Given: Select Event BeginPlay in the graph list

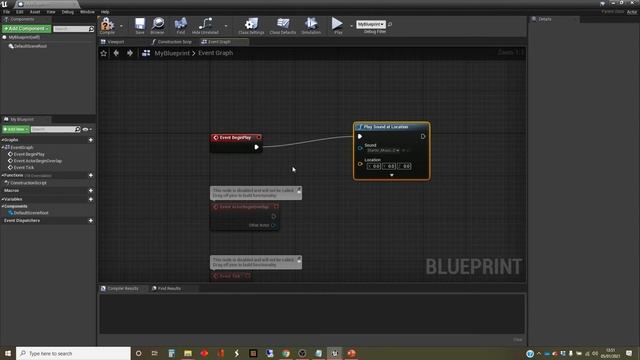Looking at the screenshot, I should pos(29,154).
